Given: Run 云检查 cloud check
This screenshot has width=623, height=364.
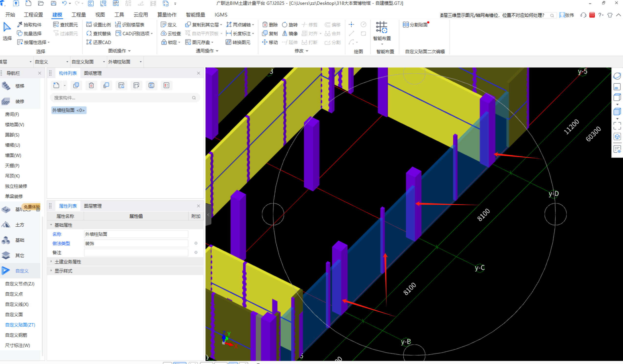Looking at the screenshot, I should (x=170, y=33).
